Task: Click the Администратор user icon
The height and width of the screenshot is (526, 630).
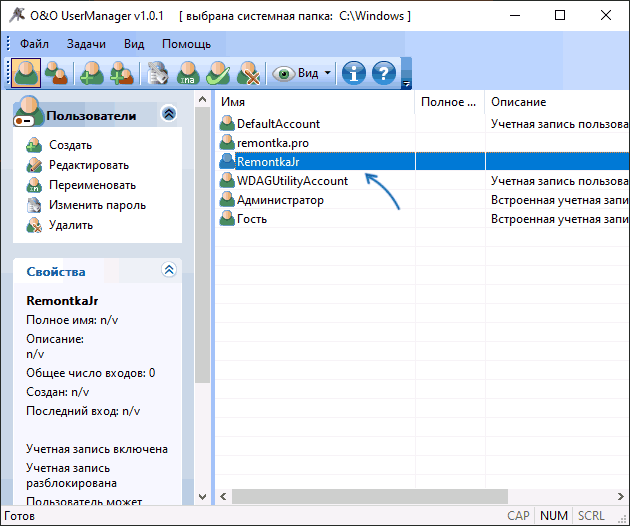Action: pos(227,199)
